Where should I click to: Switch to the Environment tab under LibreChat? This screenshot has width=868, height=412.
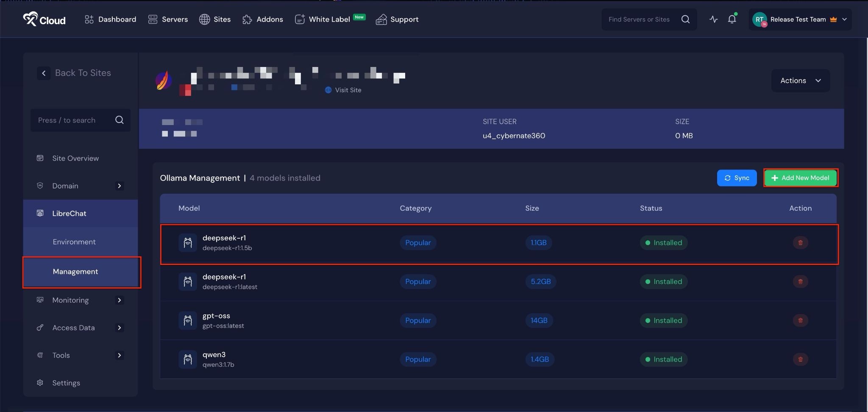point(74,242)
